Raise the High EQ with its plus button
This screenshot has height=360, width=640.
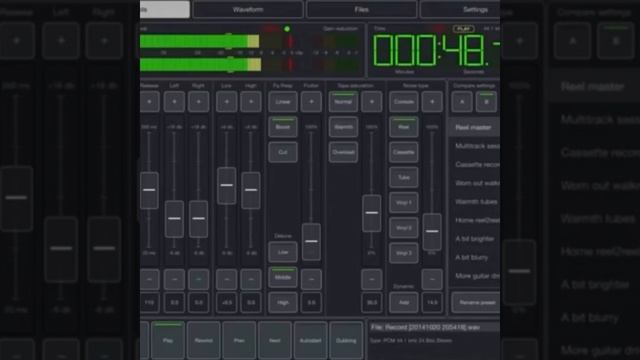251,102
